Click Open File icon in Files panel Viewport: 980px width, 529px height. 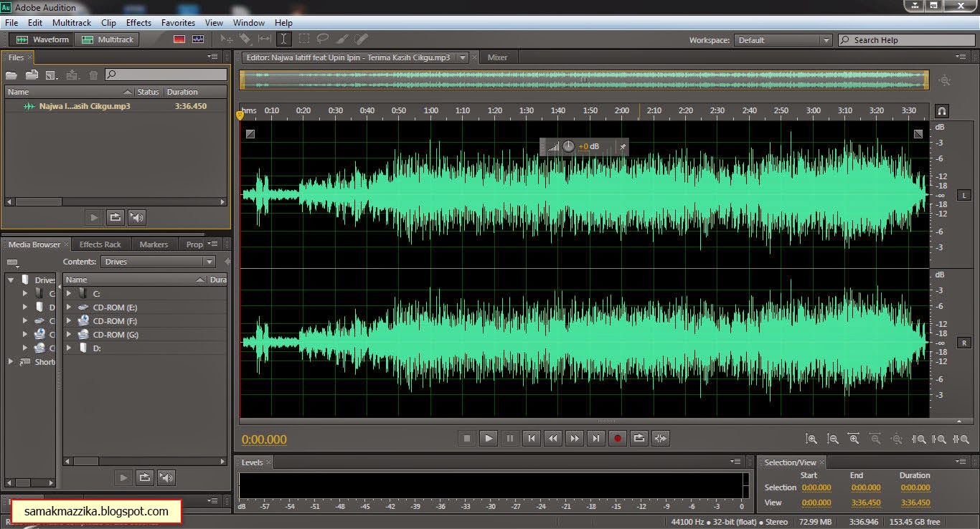click(11, 75)
